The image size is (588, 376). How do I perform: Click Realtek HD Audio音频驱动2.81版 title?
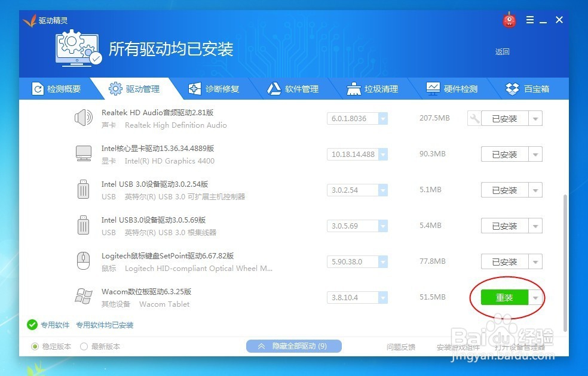pyautogui.click(x=158, y=112)
